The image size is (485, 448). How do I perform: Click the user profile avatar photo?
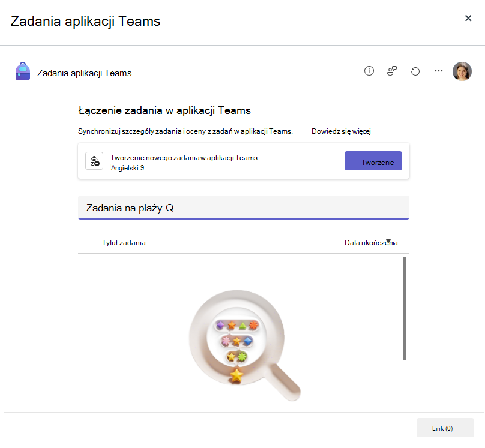point(462,71)
